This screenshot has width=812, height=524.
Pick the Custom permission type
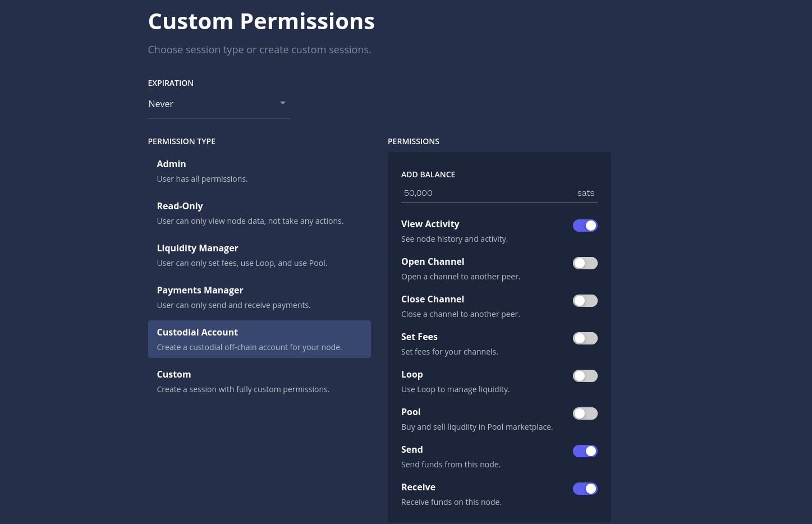click(259, 381)
